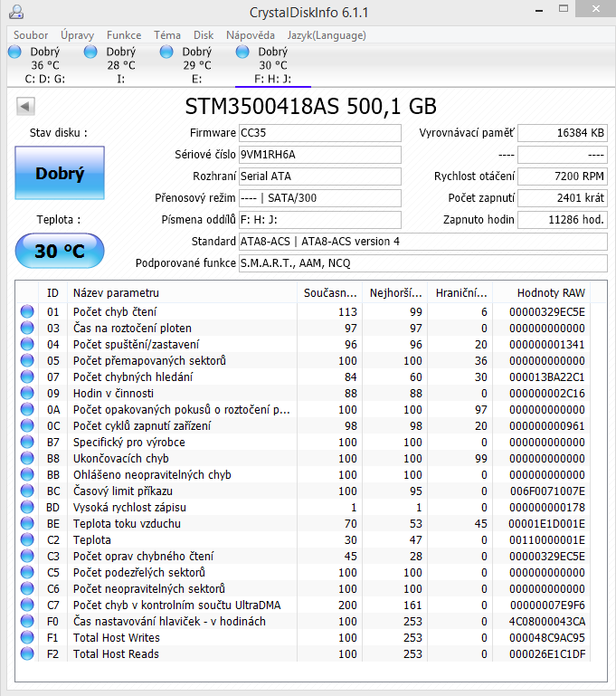Select row Vysoká rychlost zápisu
616x696 pixels.
point(303,508)
